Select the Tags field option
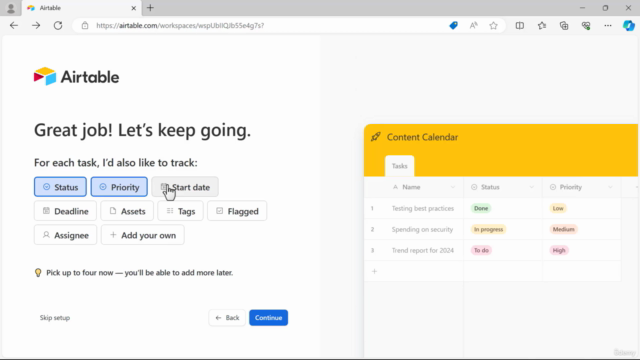Image resolution: width=640 pixels, height=360 pixels. click(180, 211)
